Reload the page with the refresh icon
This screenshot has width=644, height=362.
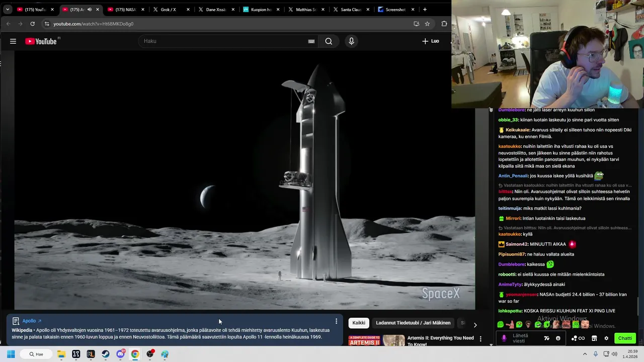pos(32,24)
